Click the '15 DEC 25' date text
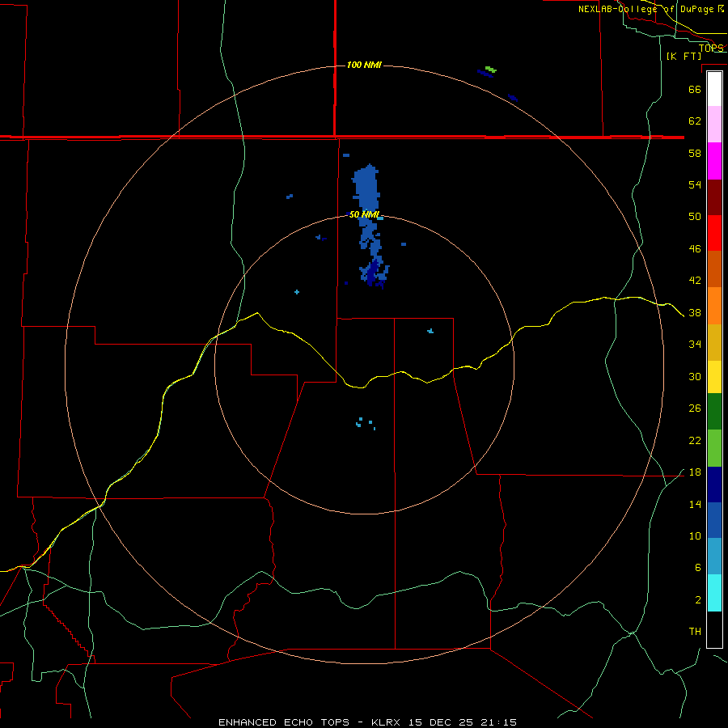This screenshot has height=728, width=728. (x=441, y=722)
